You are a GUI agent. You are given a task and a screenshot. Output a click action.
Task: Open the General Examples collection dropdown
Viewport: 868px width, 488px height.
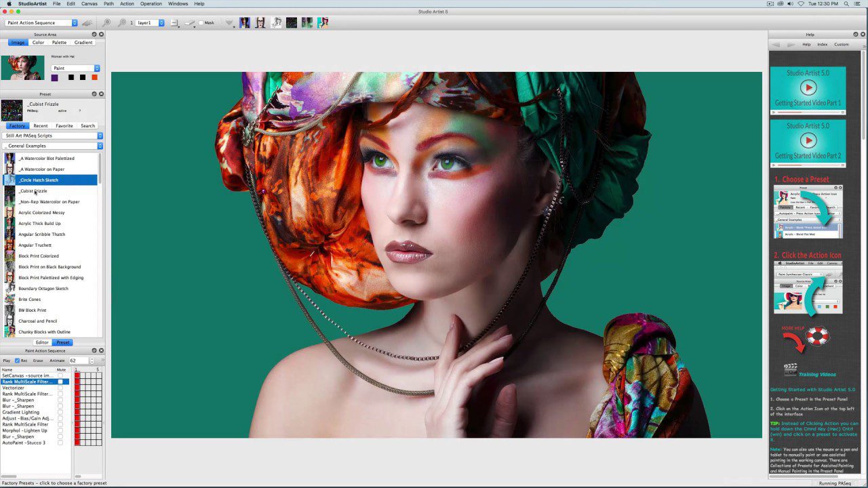pos(53,146)
